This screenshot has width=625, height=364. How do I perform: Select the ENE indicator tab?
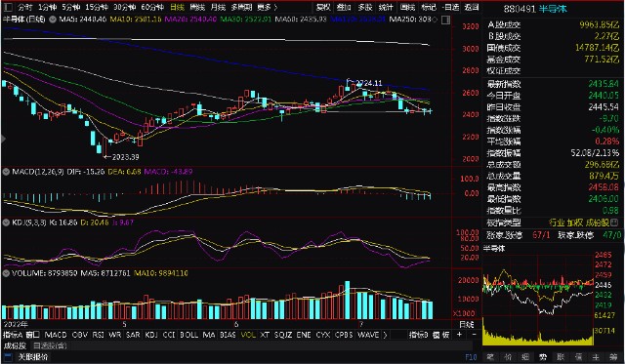click(x=304, y=335)
